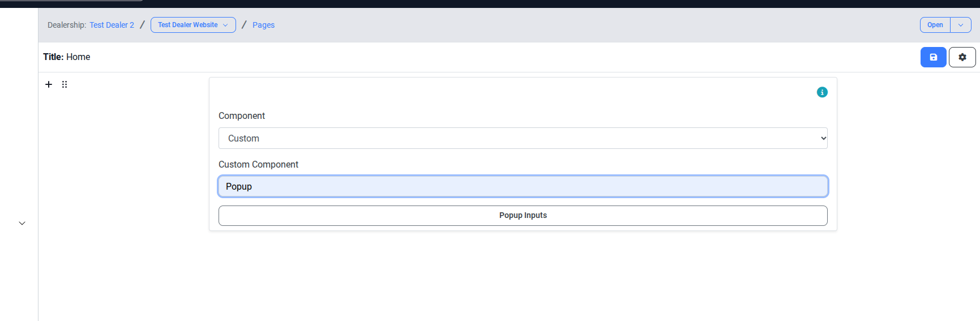The width and height of the screenshot is (980, 321).
Task: Follow the Test Dealer 2 link
Action: [112, 25]
